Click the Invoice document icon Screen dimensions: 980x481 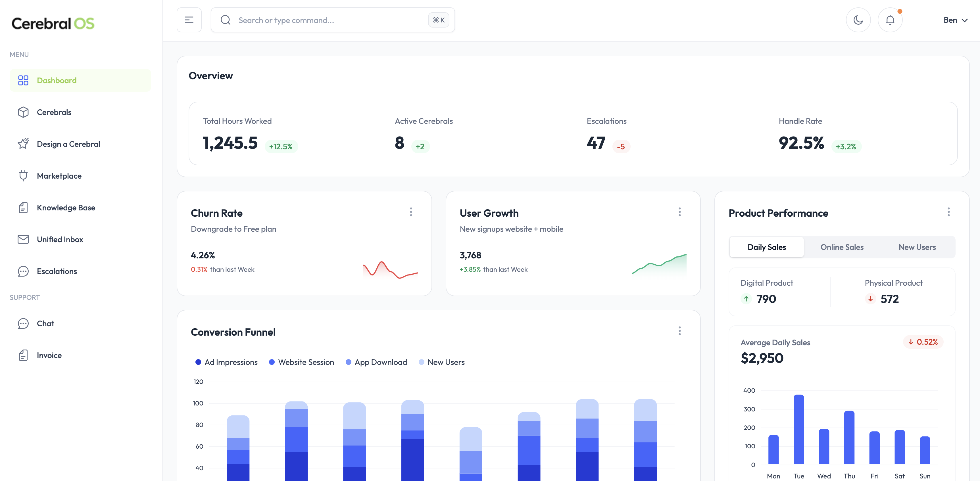point(23,355)
